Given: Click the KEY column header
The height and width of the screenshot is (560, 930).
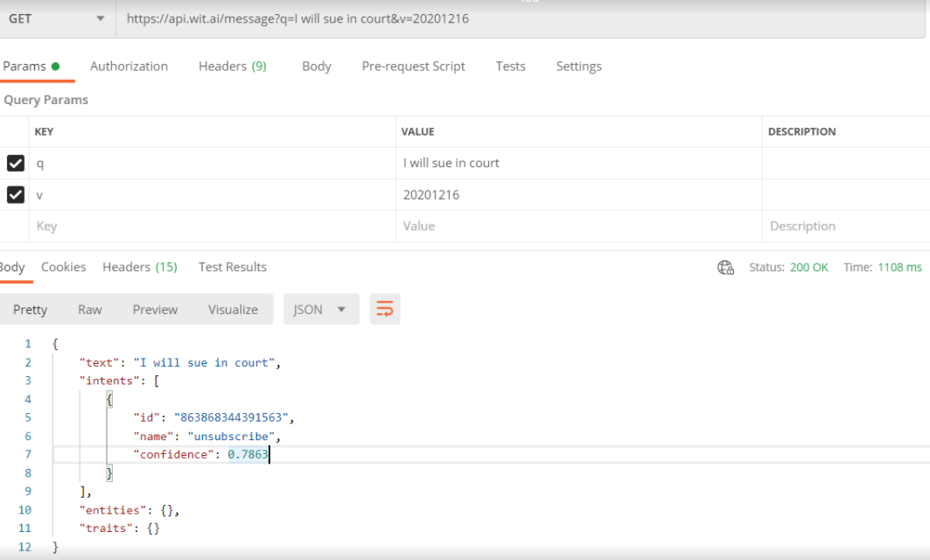Looking at the screenshot, I should click(44, 132).
